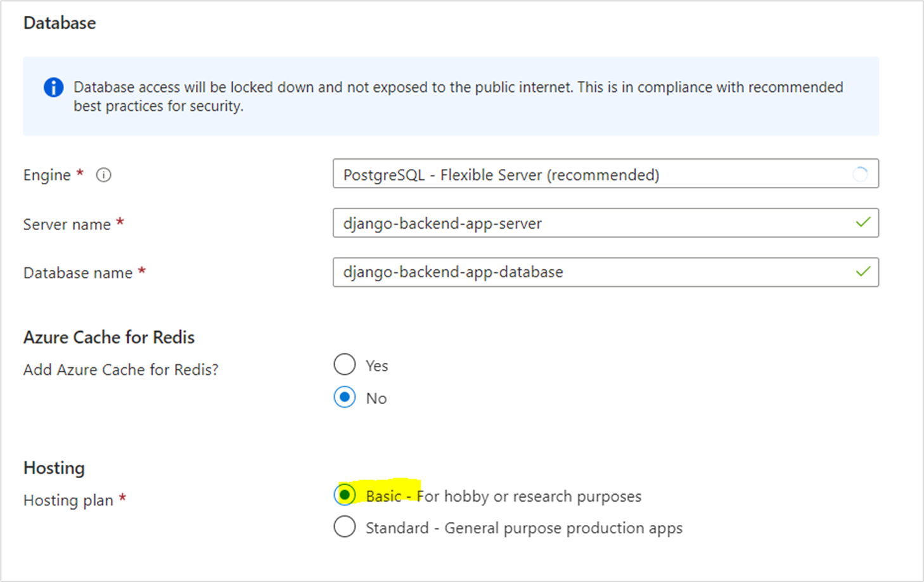Click the loading spinner in the Engine field
Image resolution: width=924 pixels, height=582 pixels.
[859, 174]
